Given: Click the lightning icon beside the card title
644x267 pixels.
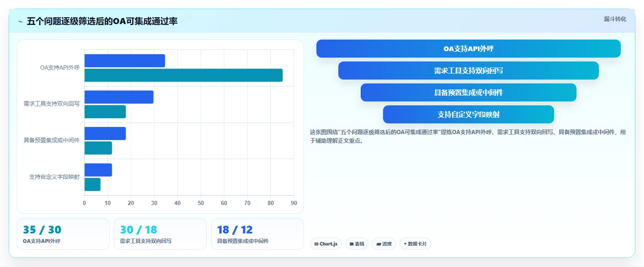Looking at the screenshot, I should 20,21.
